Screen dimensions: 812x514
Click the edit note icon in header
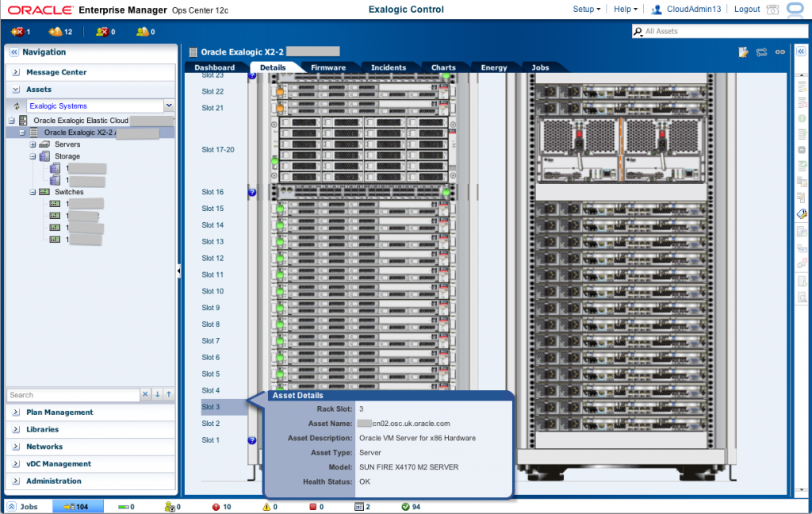tap(743, 52)
